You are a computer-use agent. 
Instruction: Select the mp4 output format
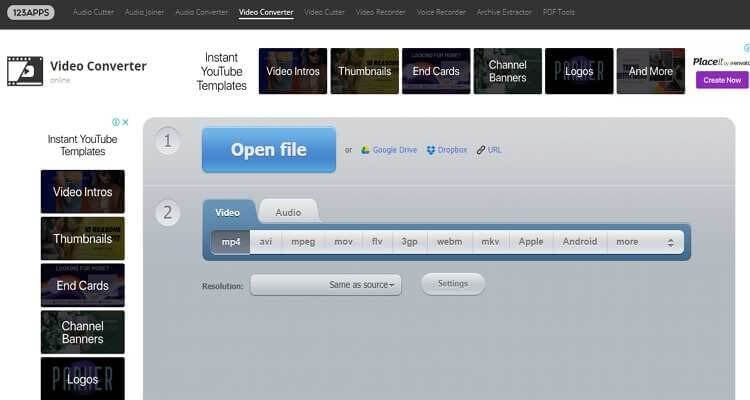pos(230,241)
